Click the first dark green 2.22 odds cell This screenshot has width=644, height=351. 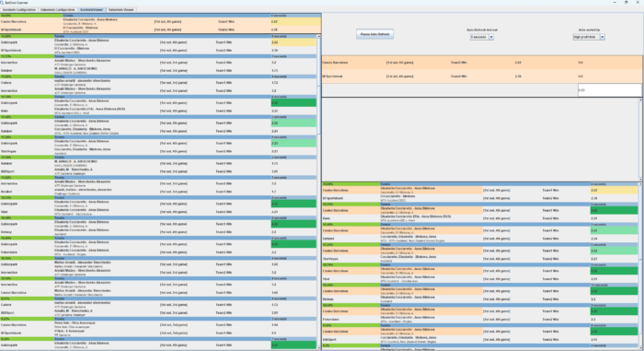293,103
